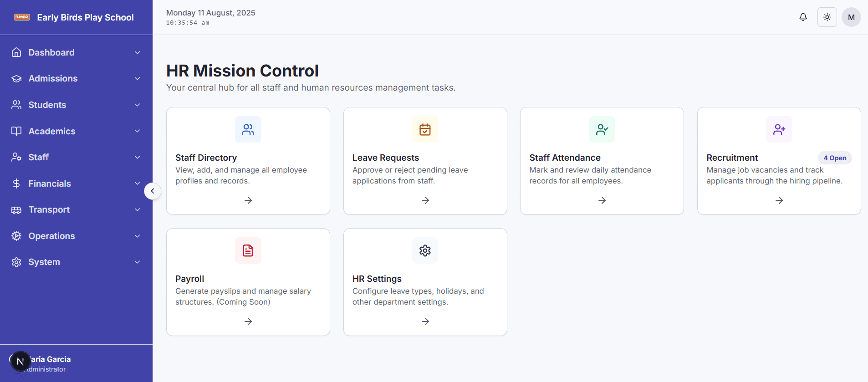This screenshot has height=382, width=868.
Task: Click the HR Settings gear icon
Action: [425, 250]
